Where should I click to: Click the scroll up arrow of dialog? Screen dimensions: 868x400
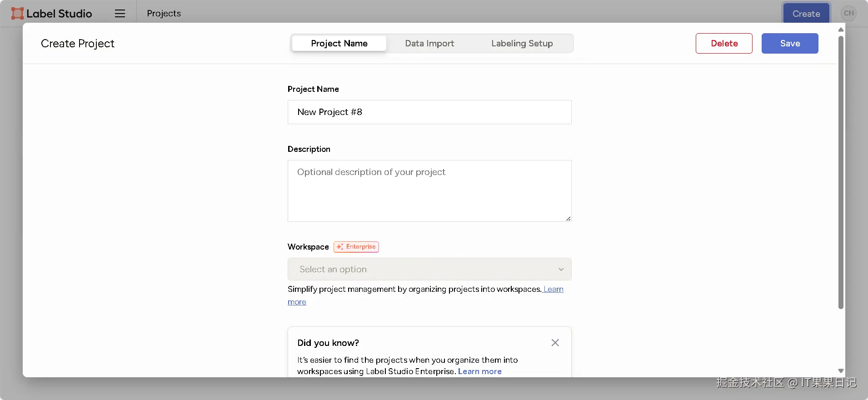pyautogui.click(x=841, y=30)
